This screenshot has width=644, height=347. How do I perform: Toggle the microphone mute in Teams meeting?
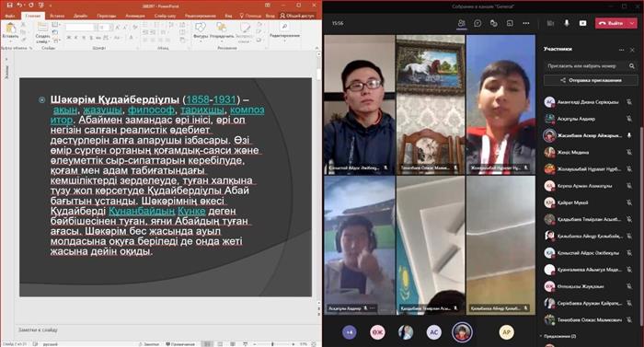tap(567, 23)
